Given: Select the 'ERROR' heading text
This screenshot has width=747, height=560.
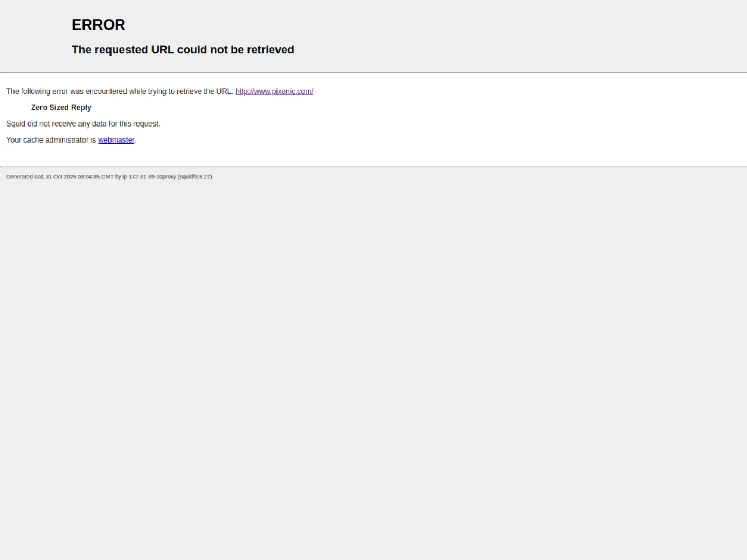Looking at the screenshot, I should (x=99, y=25).
